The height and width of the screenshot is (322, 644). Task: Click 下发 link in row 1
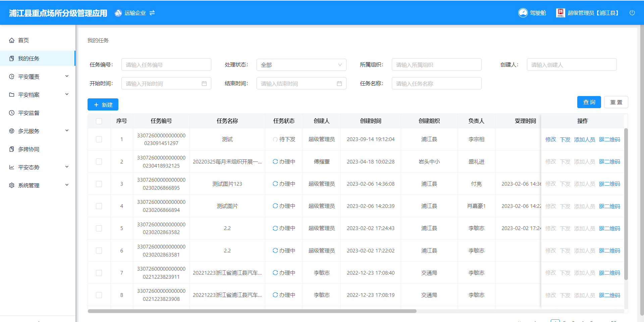[565, 139]
